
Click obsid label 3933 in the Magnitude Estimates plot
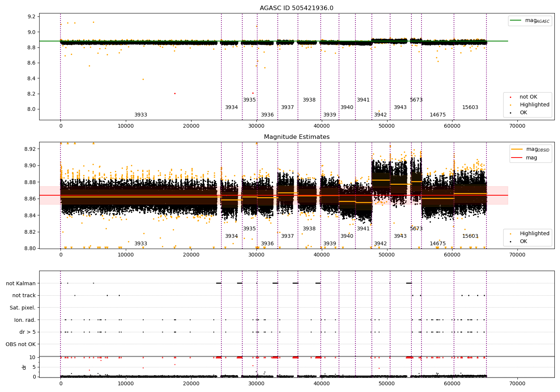[x=141, y=244]
